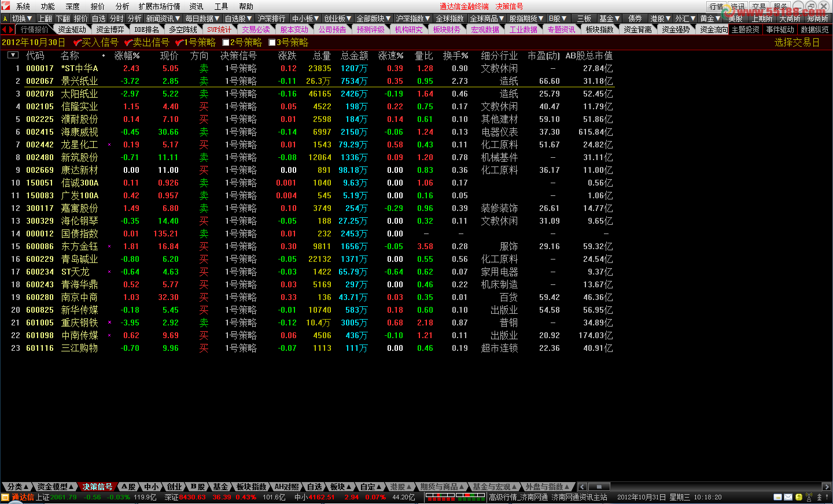Open the 功能 menu
Image resolution: width=833 pixels, height=504 pixels.
click(x=48, y=6)
